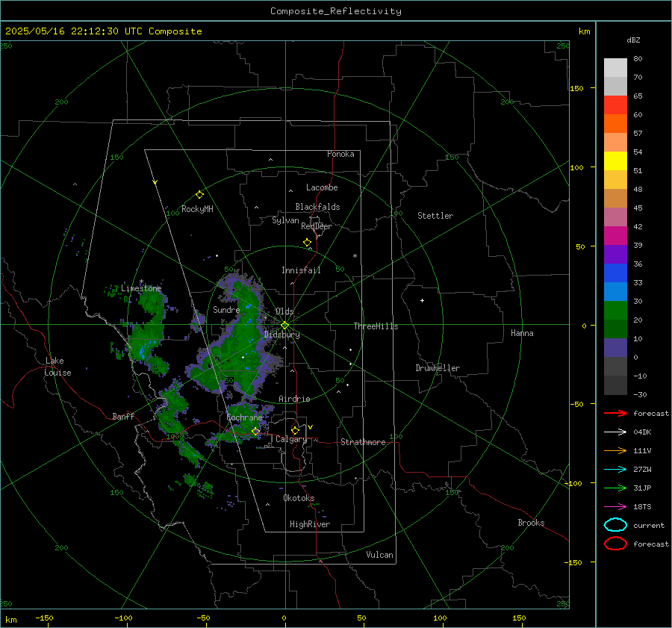Click the Lacombe city label
Image resolution: width=672 pixels, height=628 pixels.
[322, 187]
